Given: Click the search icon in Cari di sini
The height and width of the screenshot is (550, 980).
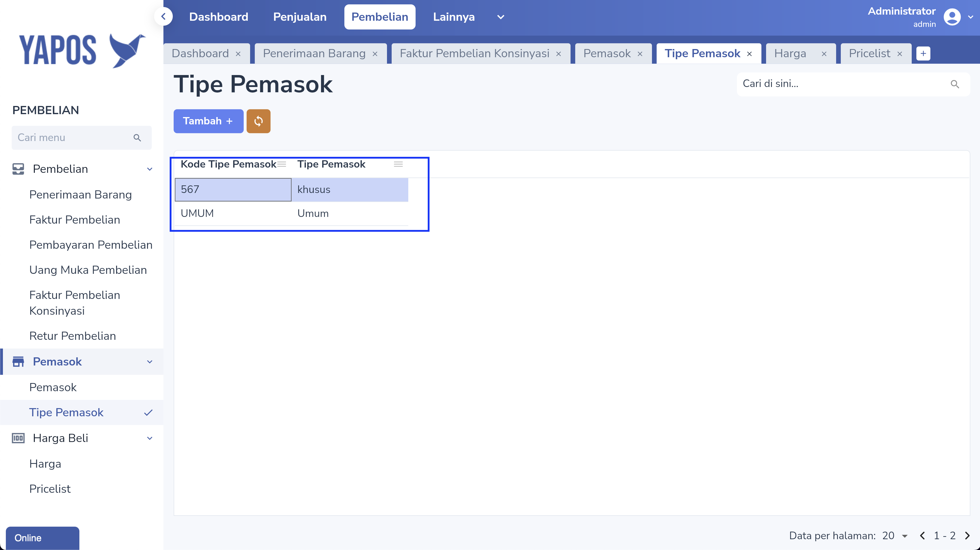Looking at the screenshot, I should [x=955, y=84].
